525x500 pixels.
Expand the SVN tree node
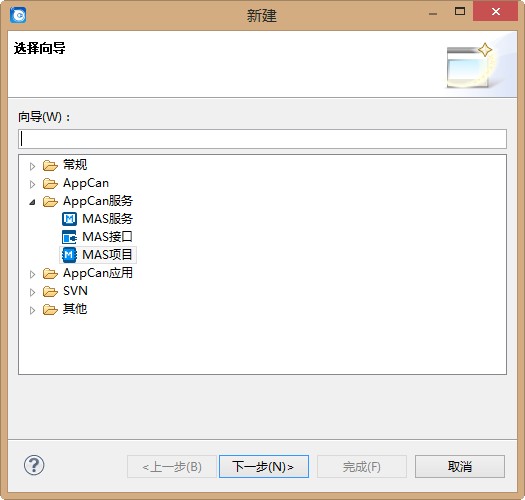pos(32,292)
